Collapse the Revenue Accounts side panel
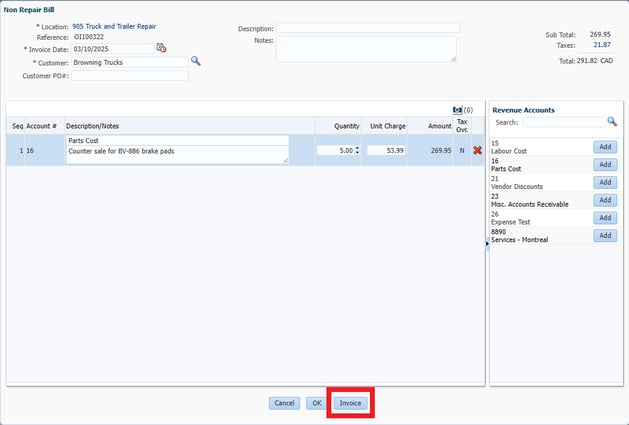 487,243
